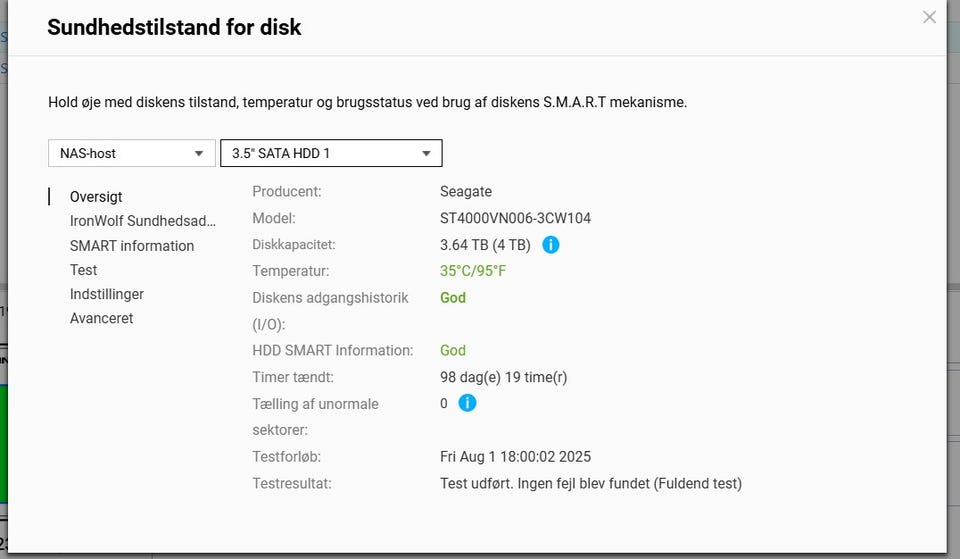960x559 pixels.
Task: Switch to the Test section
Action: click(x=84, y=270)
